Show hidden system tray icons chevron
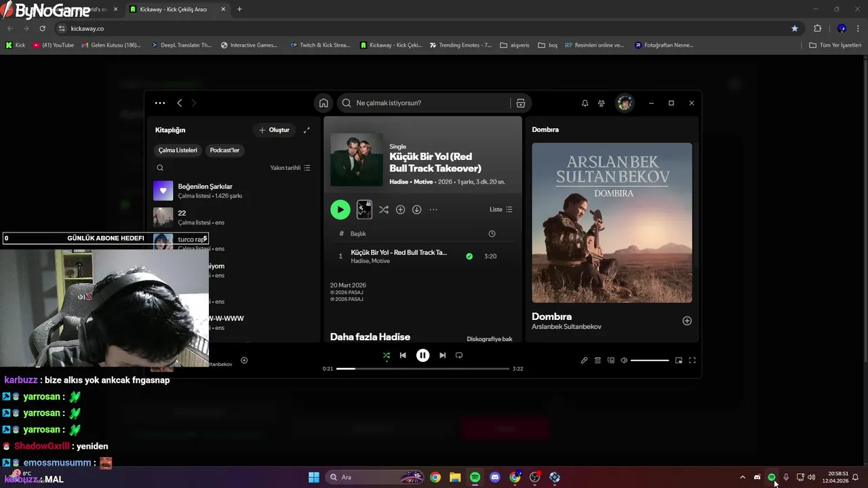Viewport: 868px width, 488px height. [x=743, y=477]
